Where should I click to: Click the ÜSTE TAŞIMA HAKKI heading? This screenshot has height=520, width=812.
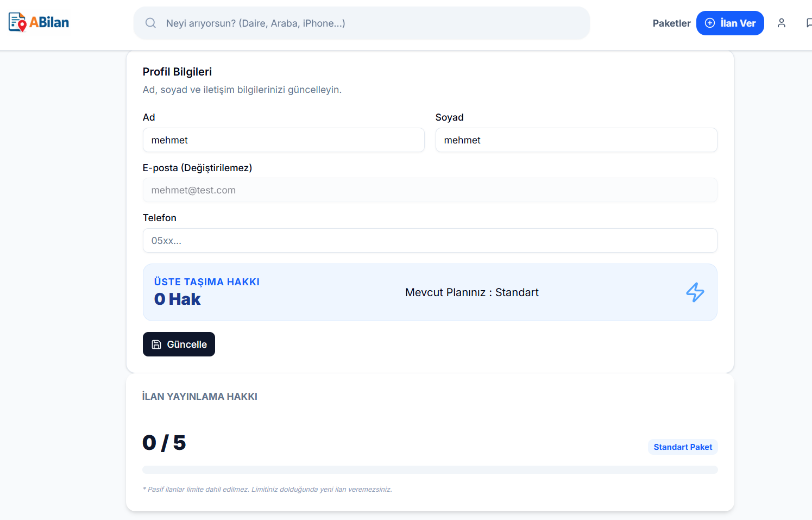[x=206, y=282]
